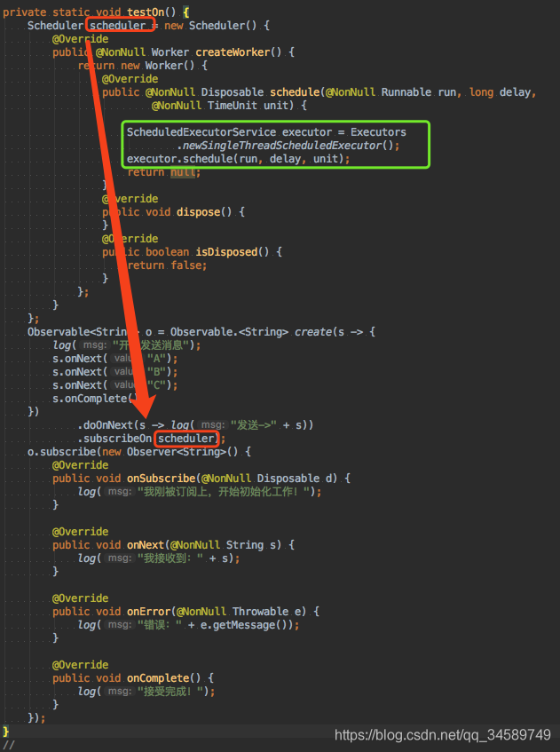Click the @Override annotation above onSubscribe
This screenshot has width=560, height=752.
pos(81,464)
